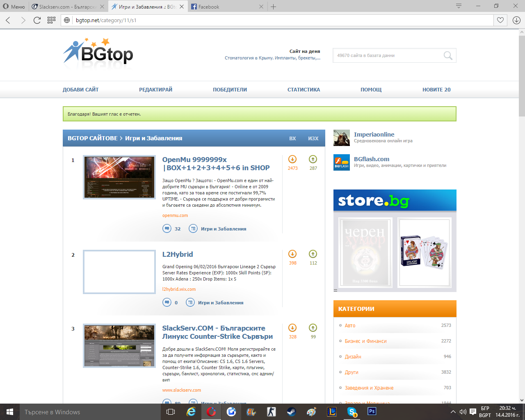Screen dimensions: 525x420
Task: Open the L2Hybrid title link
Action: pos(178,254)
